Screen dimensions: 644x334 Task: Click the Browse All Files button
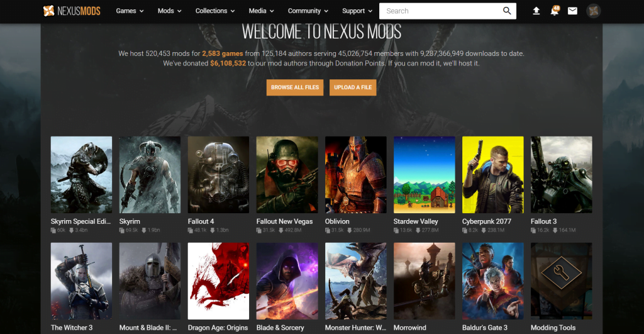click(x=295, y=87)
